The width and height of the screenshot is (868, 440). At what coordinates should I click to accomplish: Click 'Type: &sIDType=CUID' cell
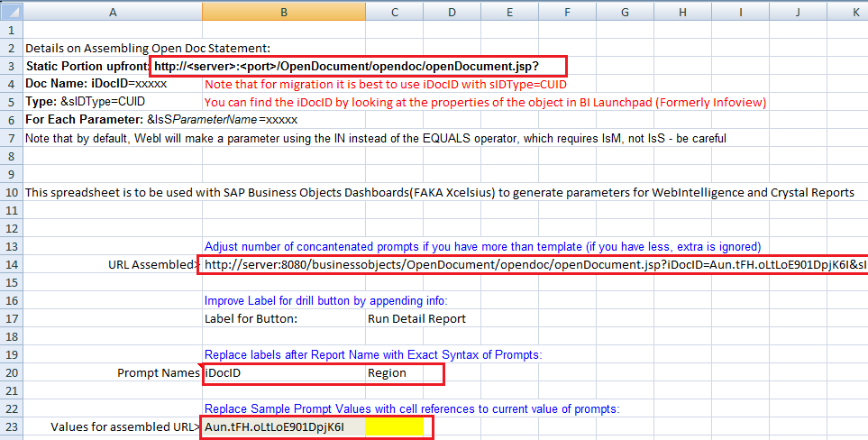coord(86,102)
